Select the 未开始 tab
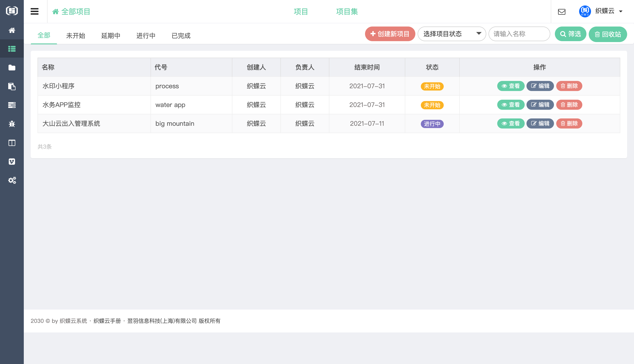 [75, 36]
